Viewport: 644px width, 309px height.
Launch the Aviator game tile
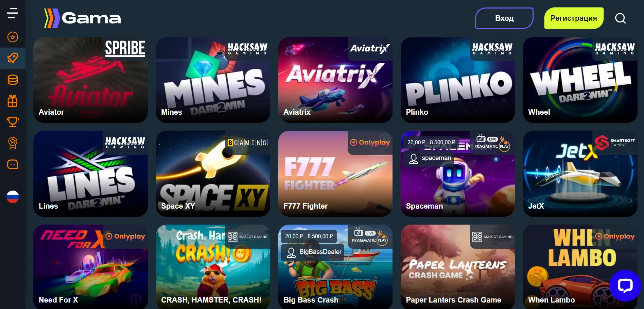click(90, 80)
